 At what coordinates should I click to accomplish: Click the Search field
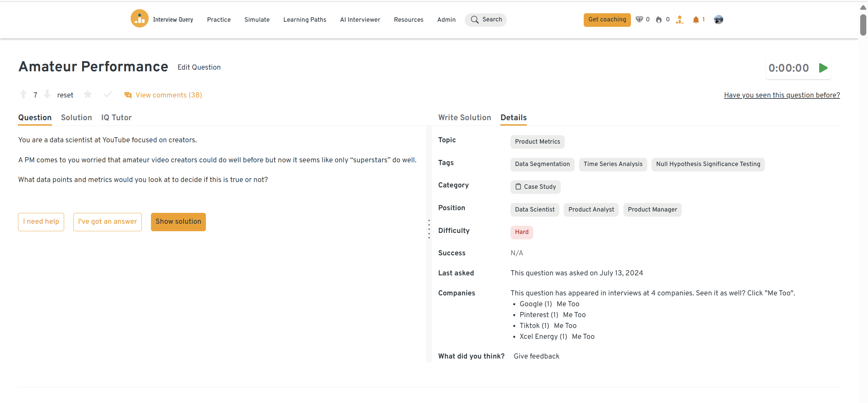click(x=486, y=19)
